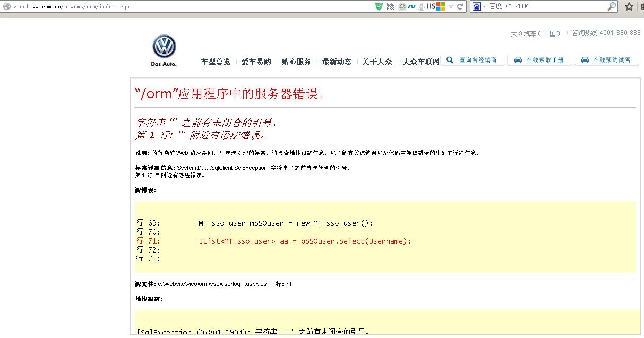644x338 pixels.
Task: Click the 查询各经销商 button
Action: click(x=473, y=60)
